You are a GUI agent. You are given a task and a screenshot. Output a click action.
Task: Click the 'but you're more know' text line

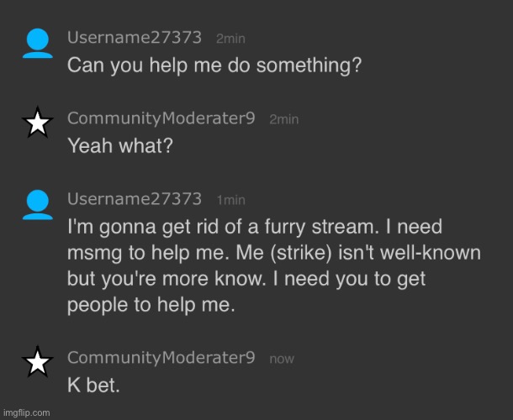tap(167, 279)
